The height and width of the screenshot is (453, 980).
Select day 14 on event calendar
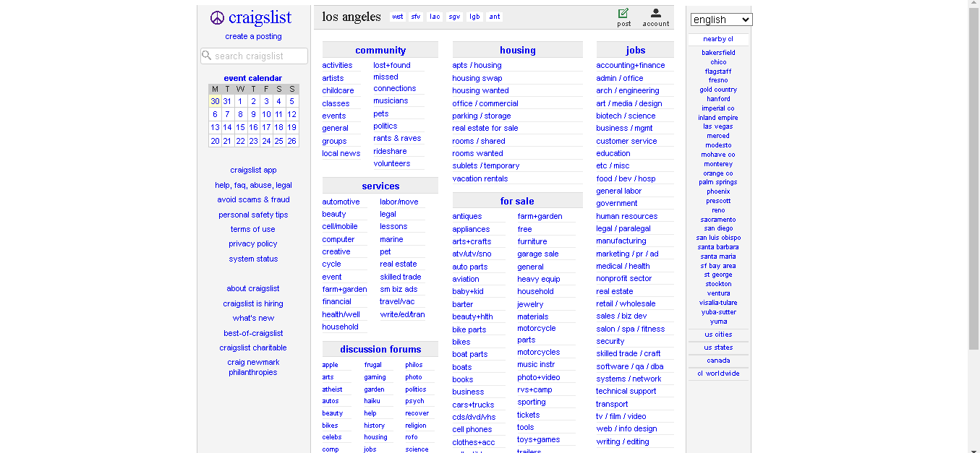pyautogui.click(x=227, y=127)
